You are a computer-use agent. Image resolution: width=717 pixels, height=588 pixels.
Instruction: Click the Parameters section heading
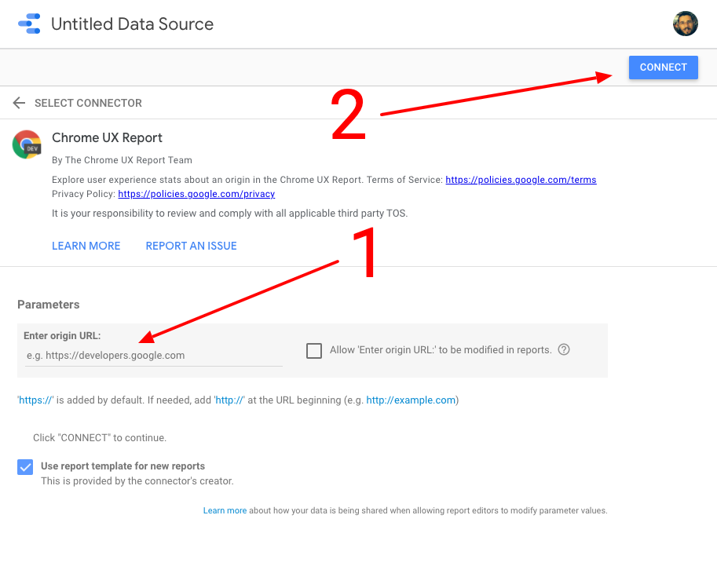[49, 305]
